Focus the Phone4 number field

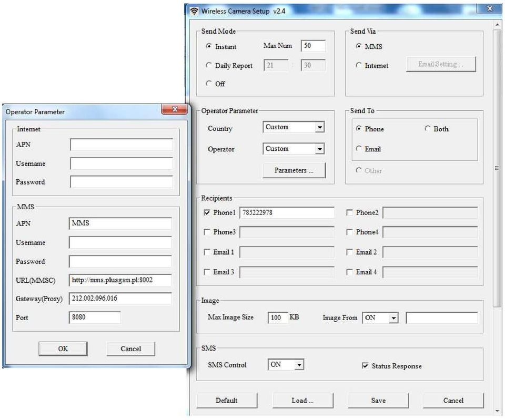pos(430,232)
